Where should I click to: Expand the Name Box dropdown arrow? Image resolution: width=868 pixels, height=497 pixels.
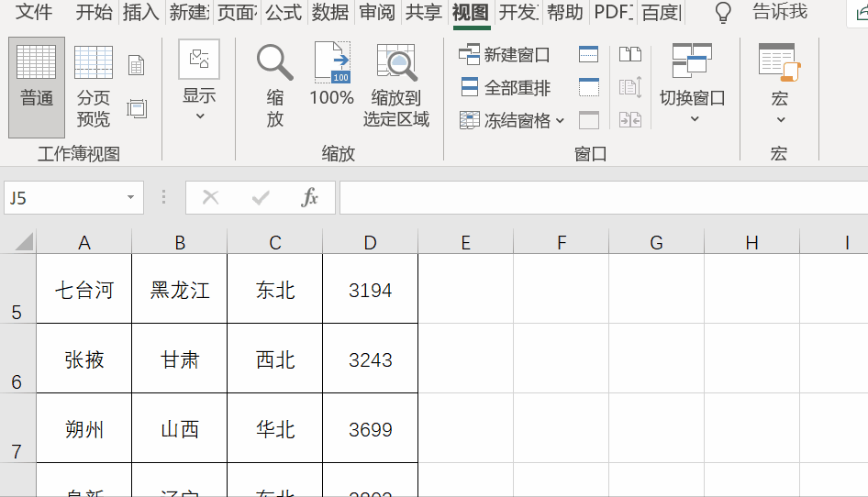(130, 197)
